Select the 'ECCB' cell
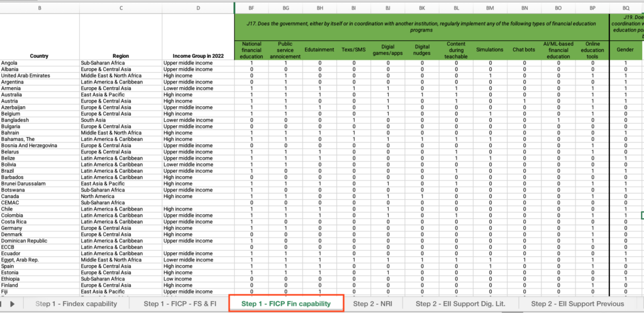The image size is (644, 313). 40,248
